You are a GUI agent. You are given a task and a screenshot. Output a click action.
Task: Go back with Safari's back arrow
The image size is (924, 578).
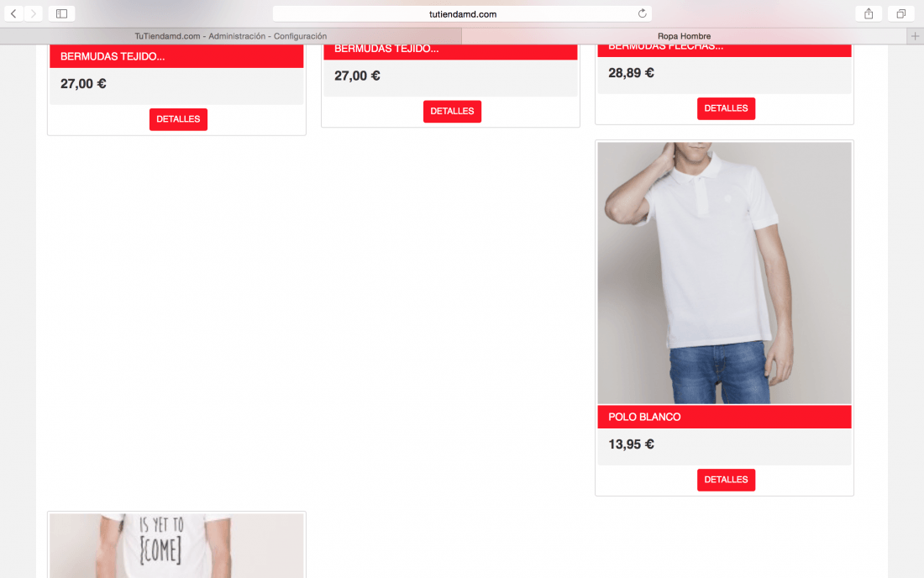(13, 13)
